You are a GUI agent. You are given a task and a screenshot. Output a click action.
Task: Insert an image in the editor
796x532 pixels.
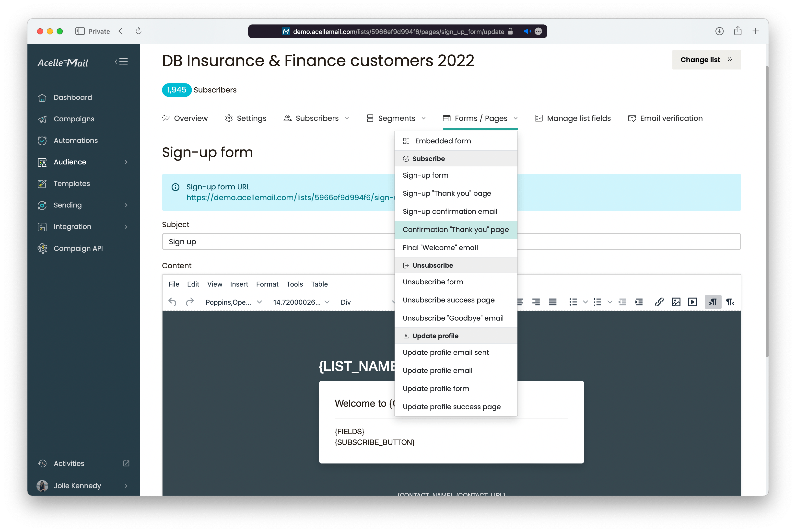click(676, 302)
